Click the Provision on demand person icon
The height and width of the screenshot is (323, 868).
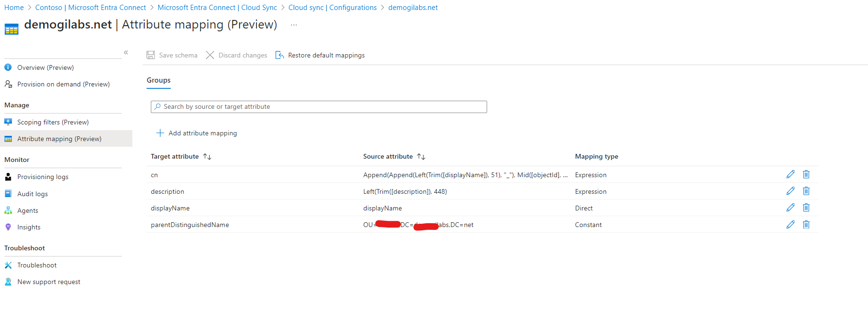8,84
